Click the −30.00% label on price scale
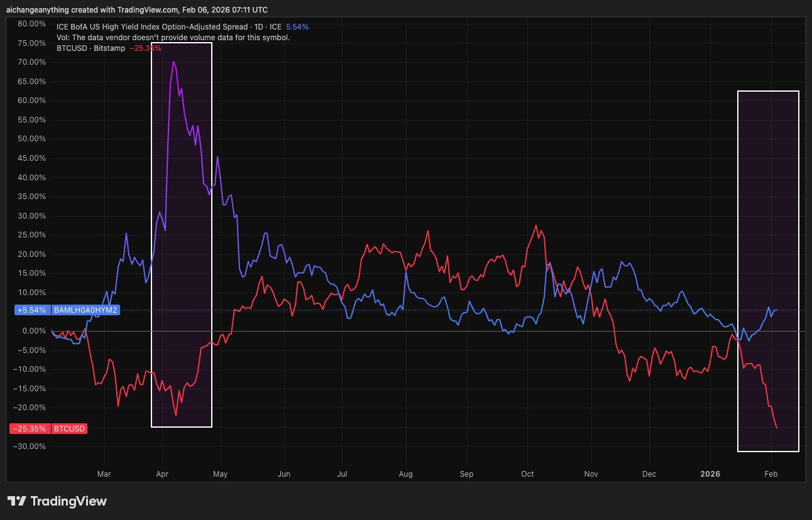Viewport: 812px width, 520px height. 30,447
